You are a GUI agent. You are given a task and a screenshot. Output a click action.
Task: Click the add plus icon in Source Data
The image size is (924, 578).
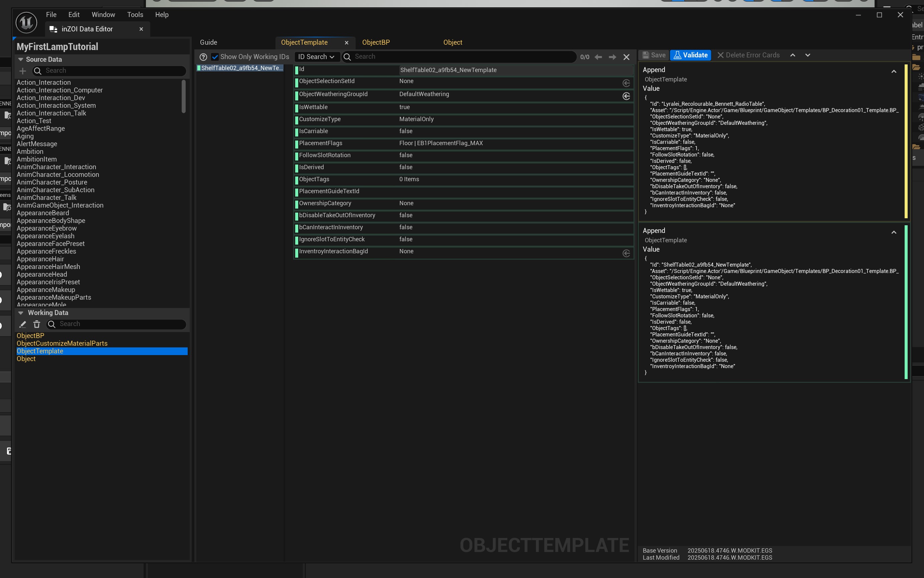tap(23, 71)
